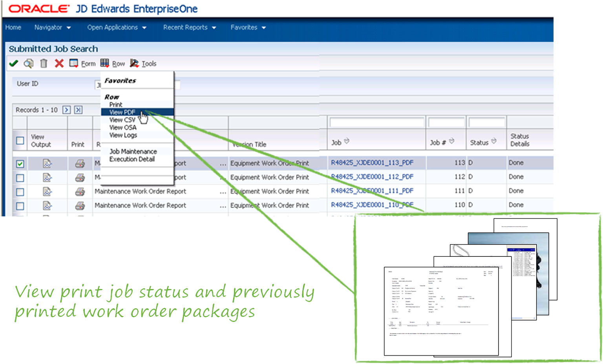
Task: Click the front work order page thumbnail
Action: (441, 311)
